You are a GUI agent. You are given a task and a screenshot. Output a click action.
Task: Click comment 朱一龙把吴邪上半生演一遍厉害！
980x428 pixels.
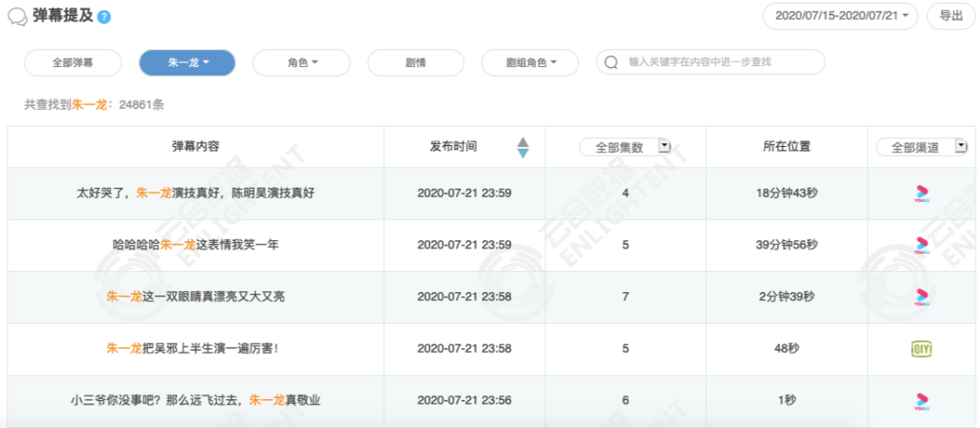(192, 348)
